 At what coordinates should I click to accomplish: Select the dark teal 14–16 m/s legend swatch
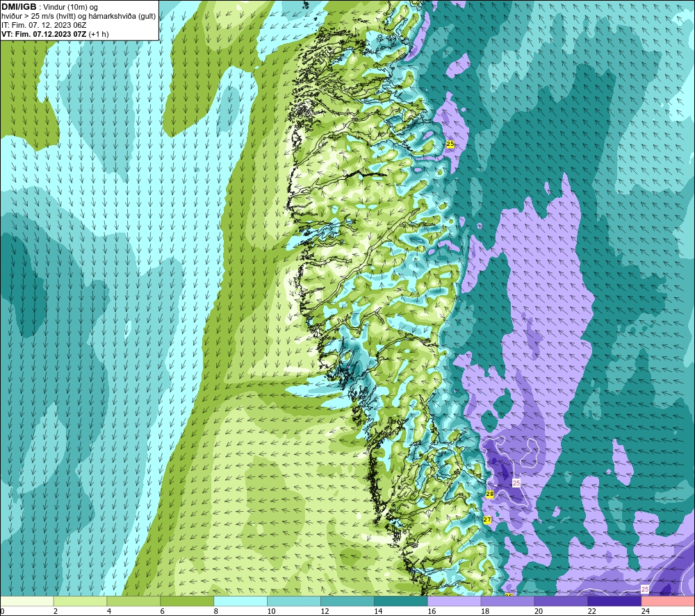pyautogui.click(x=401, y=601)
